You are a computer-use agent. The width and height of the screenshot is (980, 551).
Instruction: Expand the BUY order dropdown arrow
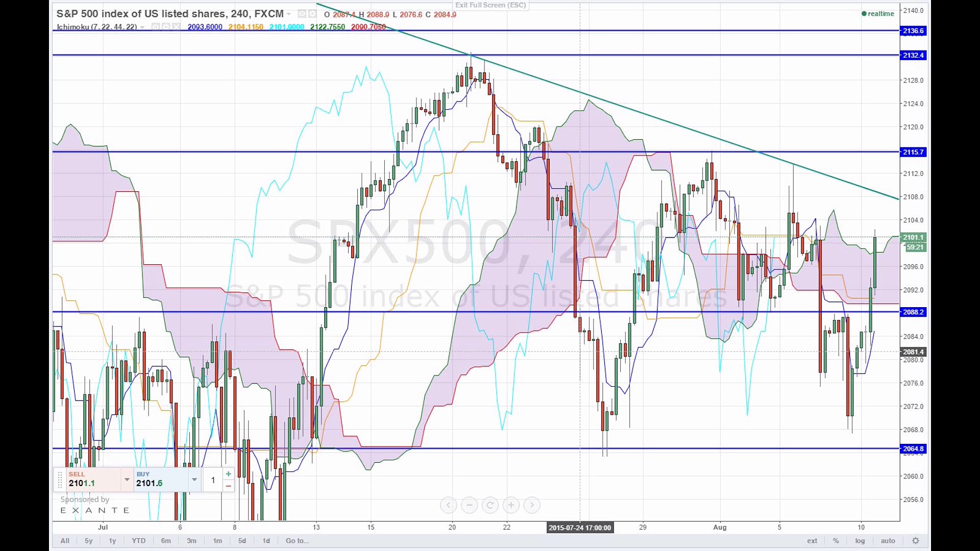coord(194,480)
